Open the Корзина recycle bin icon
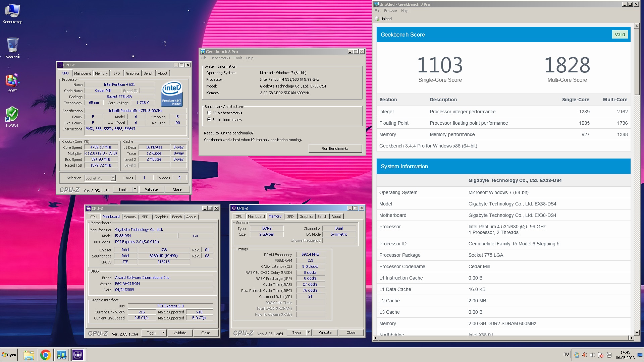 (12, 48)
